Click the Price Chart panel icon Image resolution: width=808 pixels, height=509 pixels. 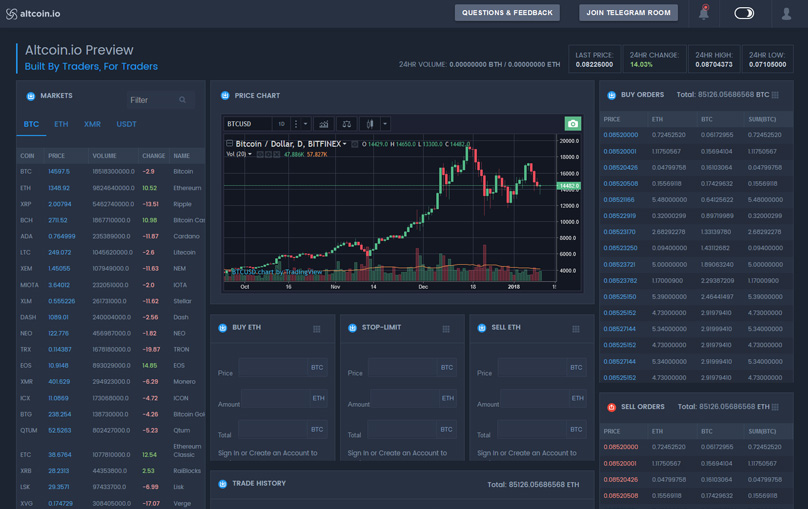coord(225,95)
